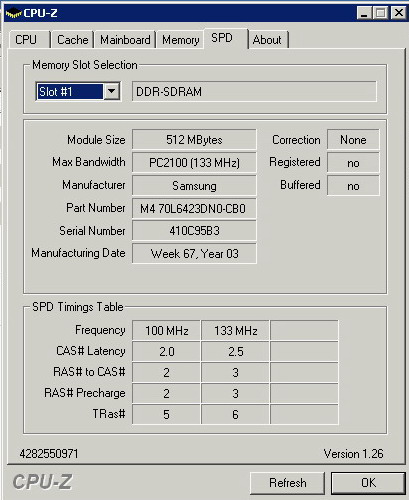The image size is (409, 500).
Task: Click the Max Bandwidth PC2100 field
Action: click(x=194, y=163)
